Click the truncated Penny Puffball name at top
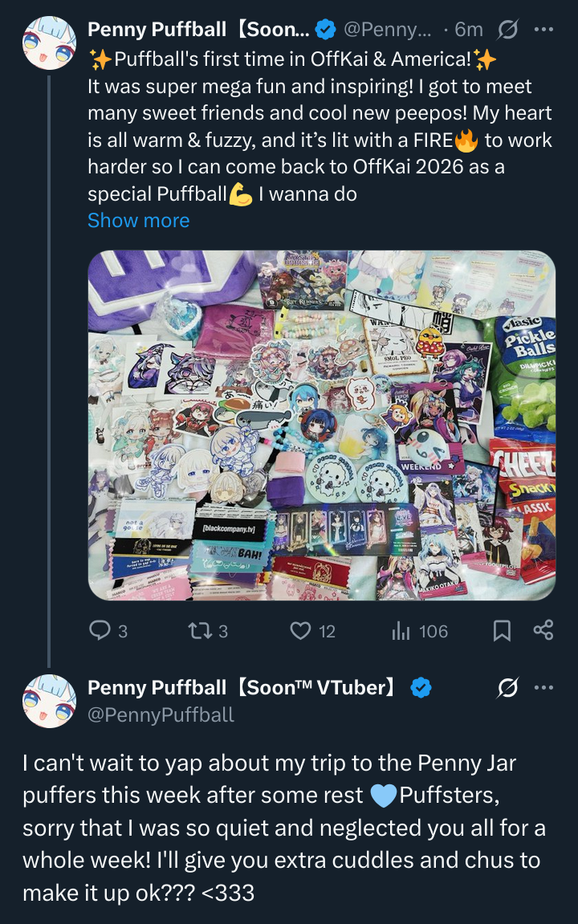This screenshot has width=578, height=924. 197,31
